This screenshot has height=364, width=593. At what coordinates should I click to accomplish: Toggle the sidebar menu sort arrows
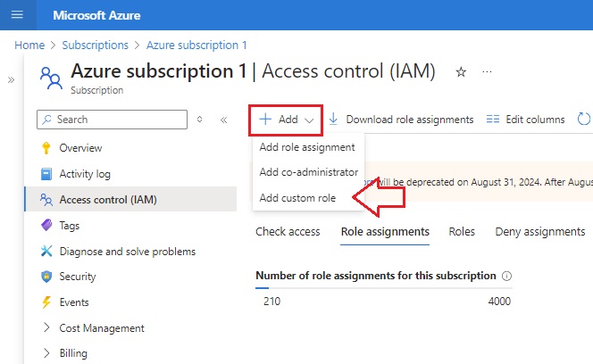200,120
